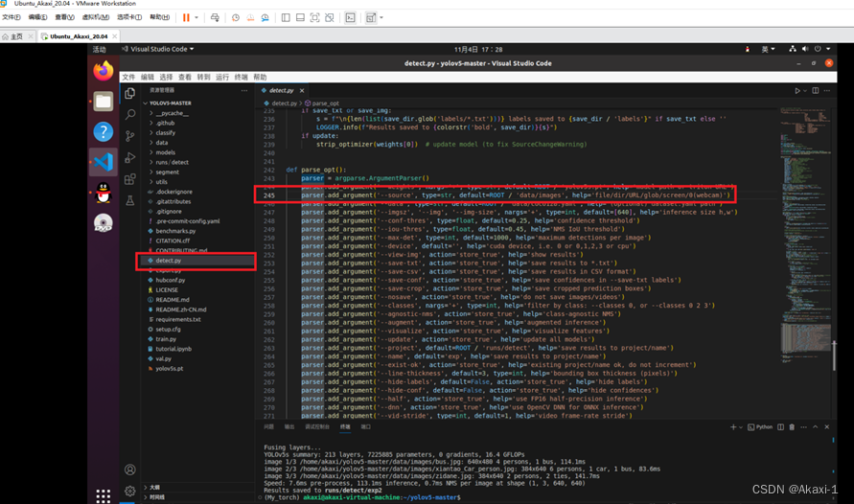Screen dimensions: 854x504
Task: Show Applications grid in the Ubuntu dock
Action: [x=103, y=495]
